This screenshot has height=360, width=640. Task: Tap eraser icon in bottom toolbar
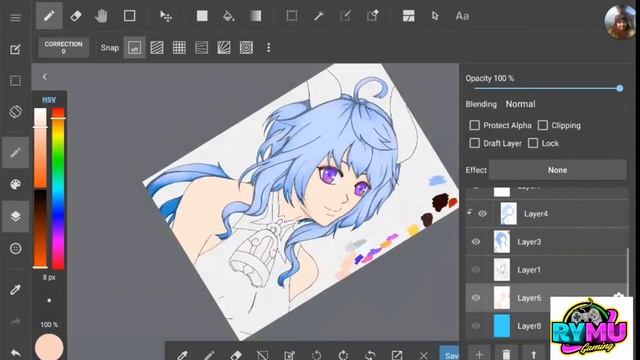point(236,355)
